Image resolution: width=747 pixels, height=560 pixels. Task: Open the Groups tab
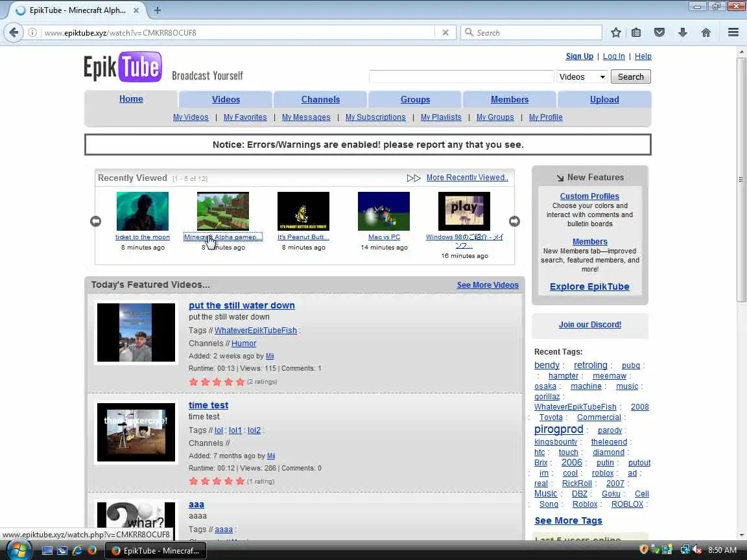415,100
